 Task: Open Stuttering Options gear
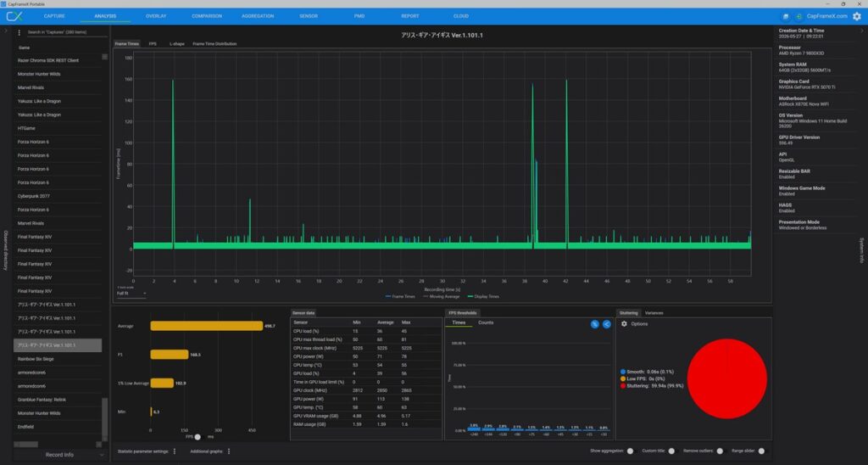(x=624, y=323)
